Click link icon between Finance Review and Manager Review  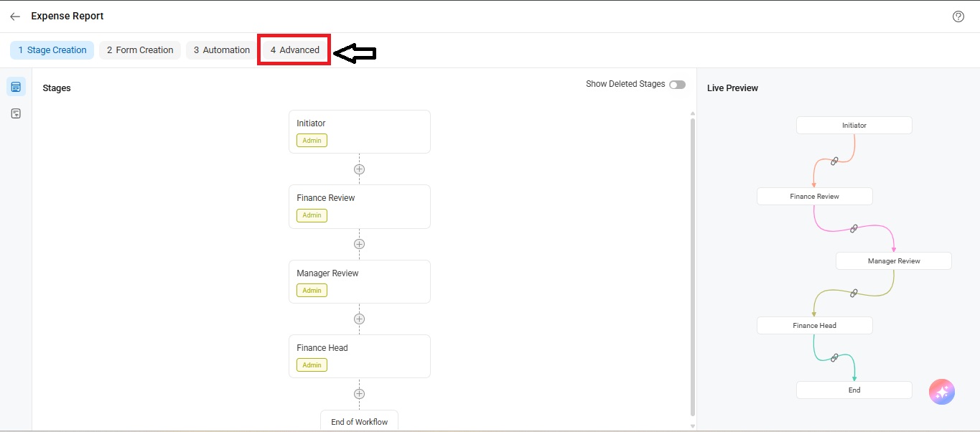point(854,229)
